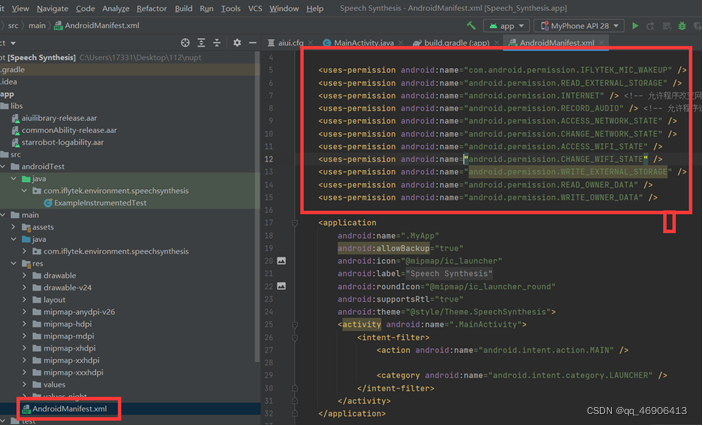Open the VCS menu

coord(255,9)
